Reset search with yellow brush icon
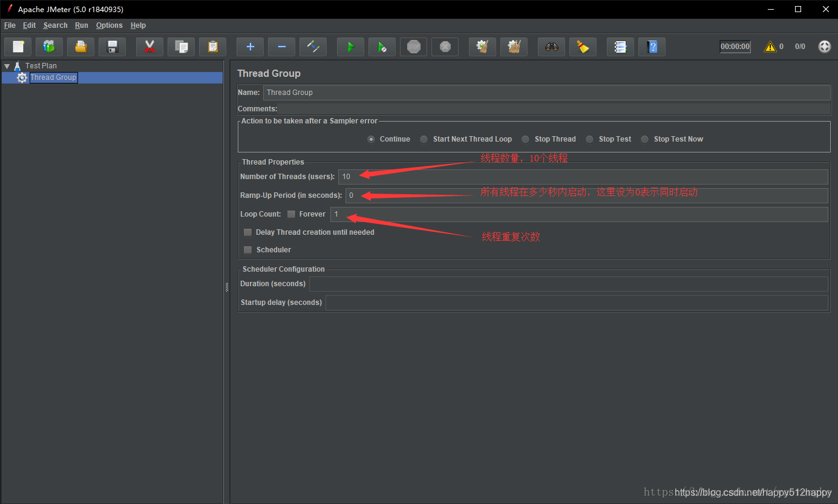This screenshot has height=504, width=838. [583, 47]
